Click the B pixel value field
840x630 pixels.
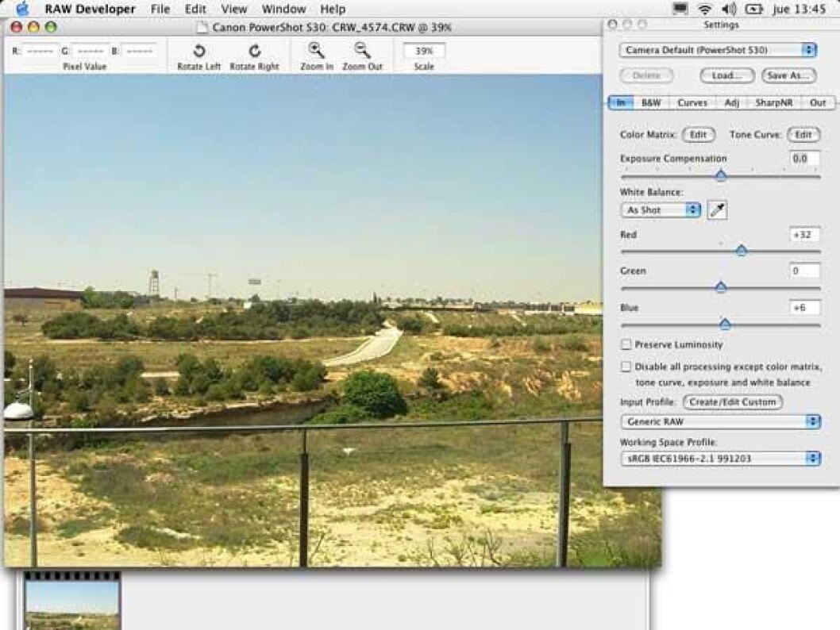[139, 52]
